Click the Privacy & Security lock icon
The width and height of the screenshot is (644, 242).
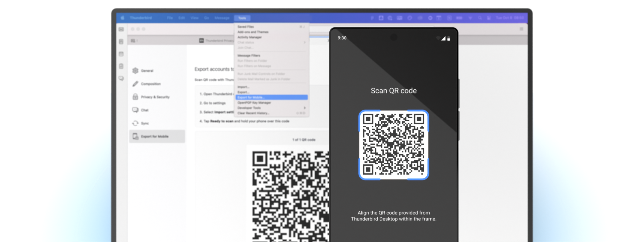(135, 97)
